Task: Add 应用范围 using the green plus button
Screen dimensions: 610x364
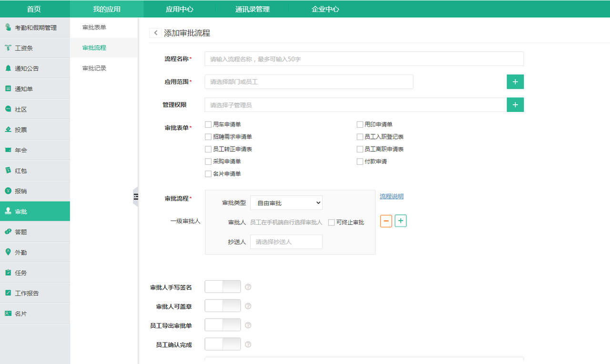Action: pos(515,82)
